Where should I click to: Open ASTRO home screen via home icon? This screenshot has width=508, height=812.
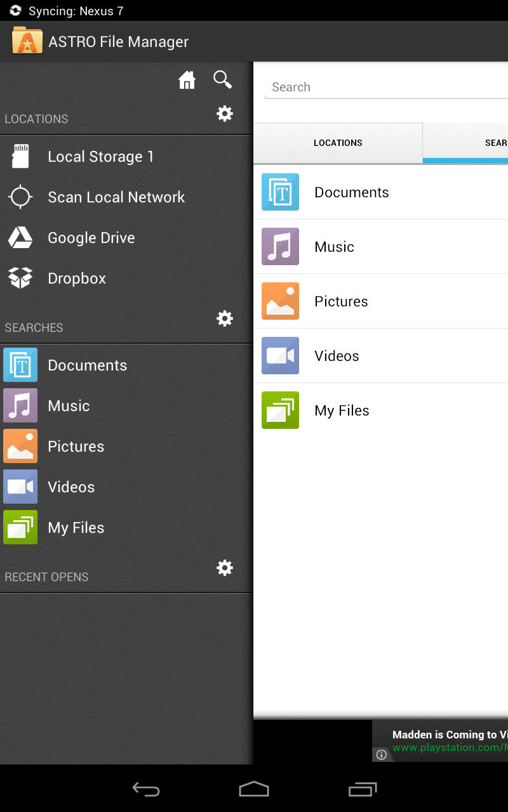(x=187, y=79)
